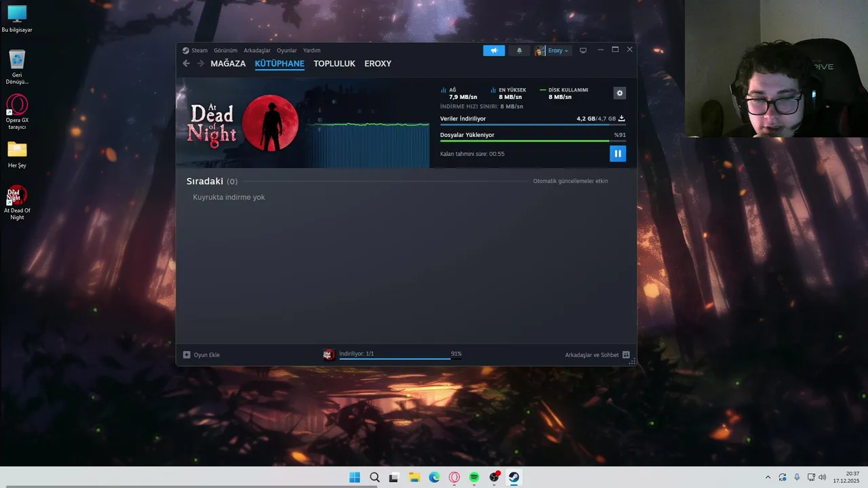Open the Oyunlar menu
868x488 pixels.
(x=287, y=50)
